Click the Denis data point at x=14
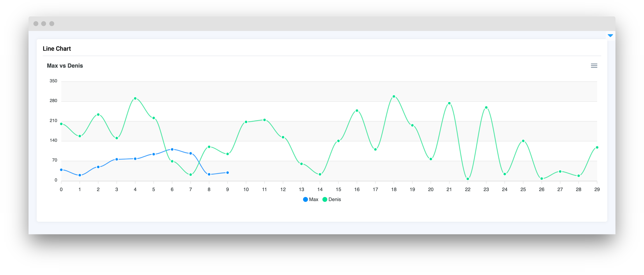644x275 pixels. tap(320, 174)
